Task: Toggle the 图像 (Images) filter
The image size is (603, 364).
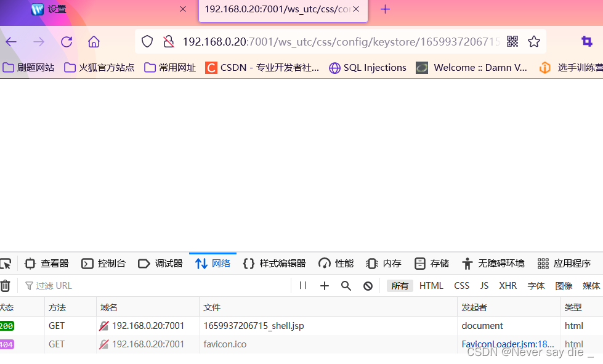Action: pos(564,285)
